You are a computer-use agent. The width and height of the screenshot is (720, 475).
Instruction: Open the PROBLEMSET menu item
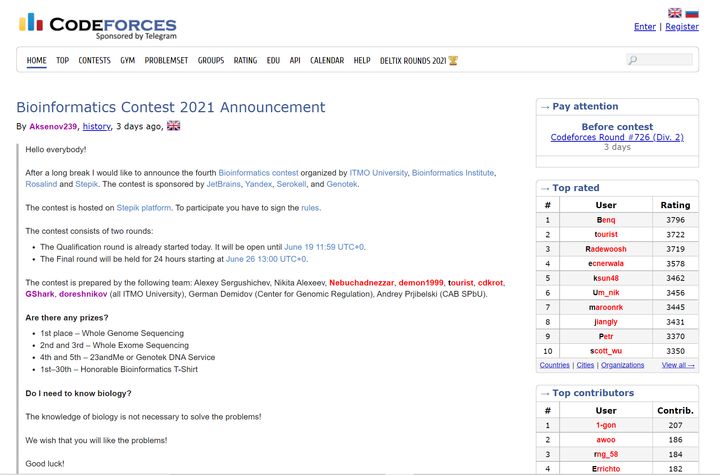coord(166,60)
